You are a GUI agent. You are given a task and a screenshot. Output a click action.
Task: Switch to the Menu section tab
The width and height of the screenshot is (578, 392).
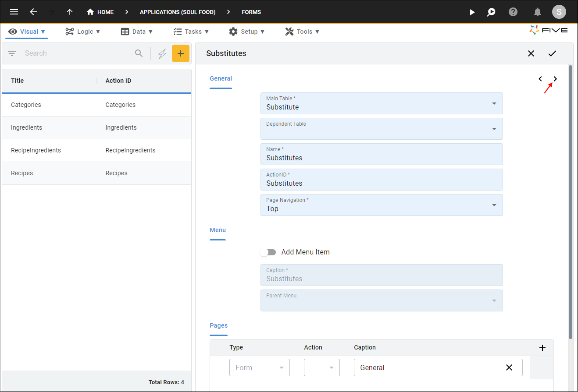coord(218,230)
